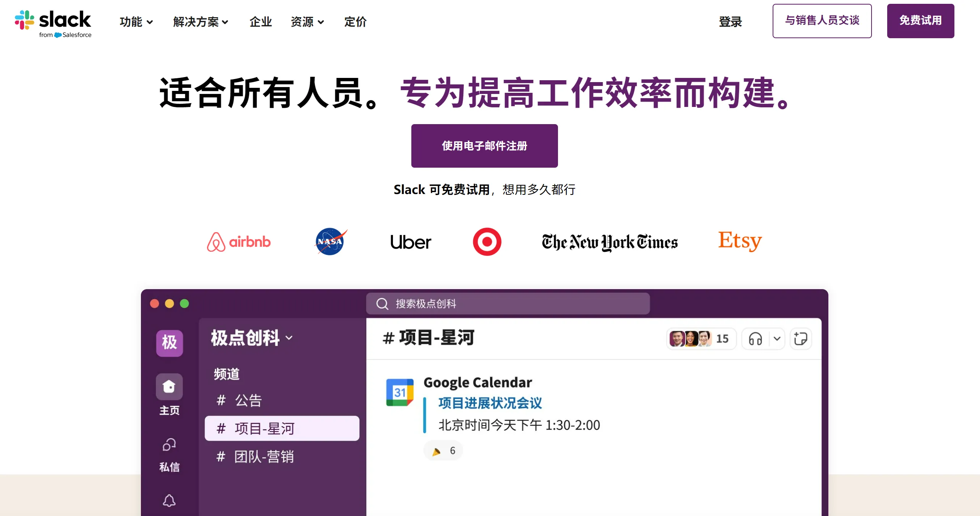
Task: Click the Google Calendar app icon
Action: coord(400,392)
